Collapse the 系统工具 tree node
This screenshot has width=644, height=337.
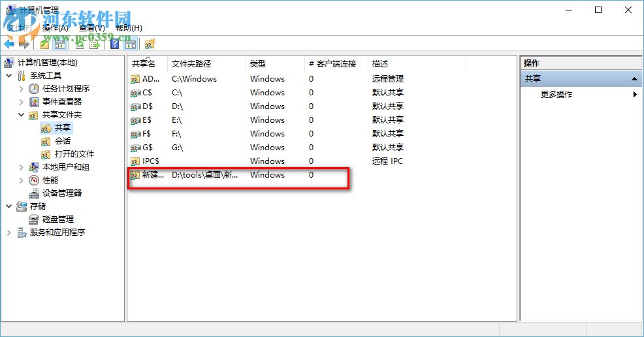coord(9,76)
